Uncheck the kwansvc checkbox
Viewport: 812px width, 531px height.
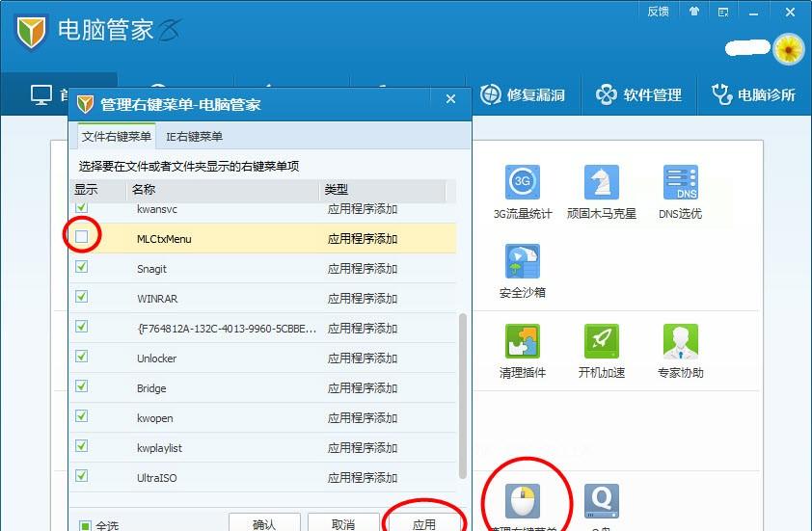click(81, 207)
